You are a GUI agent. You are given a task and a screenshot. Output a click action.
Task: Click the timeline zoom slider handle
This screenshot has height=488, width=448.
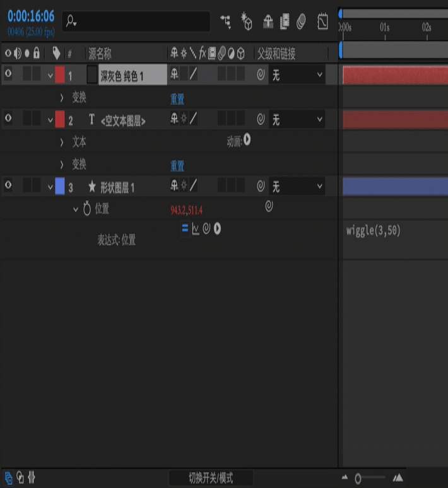click(358, 479)
